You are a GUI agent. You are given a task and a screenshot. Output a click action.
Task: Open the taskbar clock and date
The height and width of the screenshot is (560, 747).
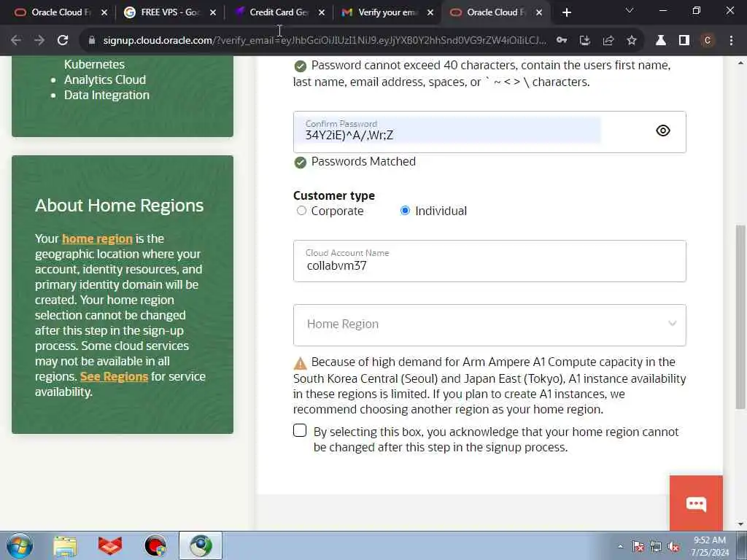pyautogui.click(x=710, y=546)
